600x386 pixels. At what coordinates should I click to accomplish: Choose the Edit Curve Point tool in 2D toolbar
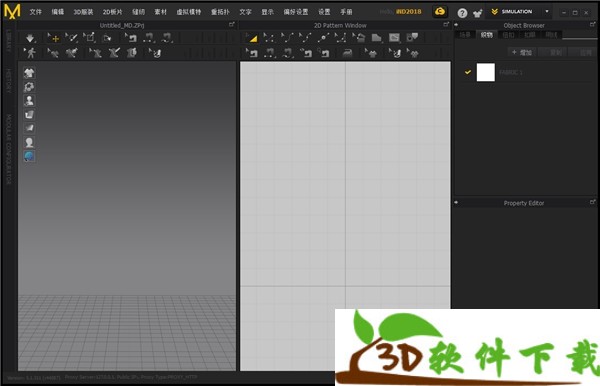305,38
